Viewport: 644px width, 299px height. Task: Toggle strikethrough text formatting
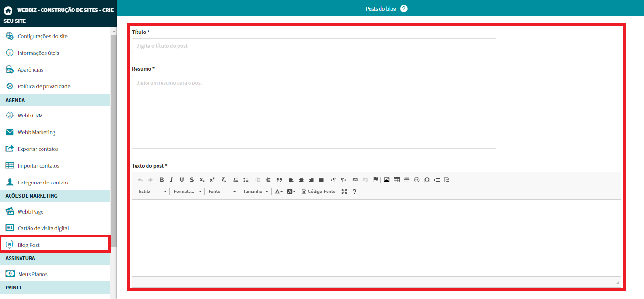click(x=192, y=180)
